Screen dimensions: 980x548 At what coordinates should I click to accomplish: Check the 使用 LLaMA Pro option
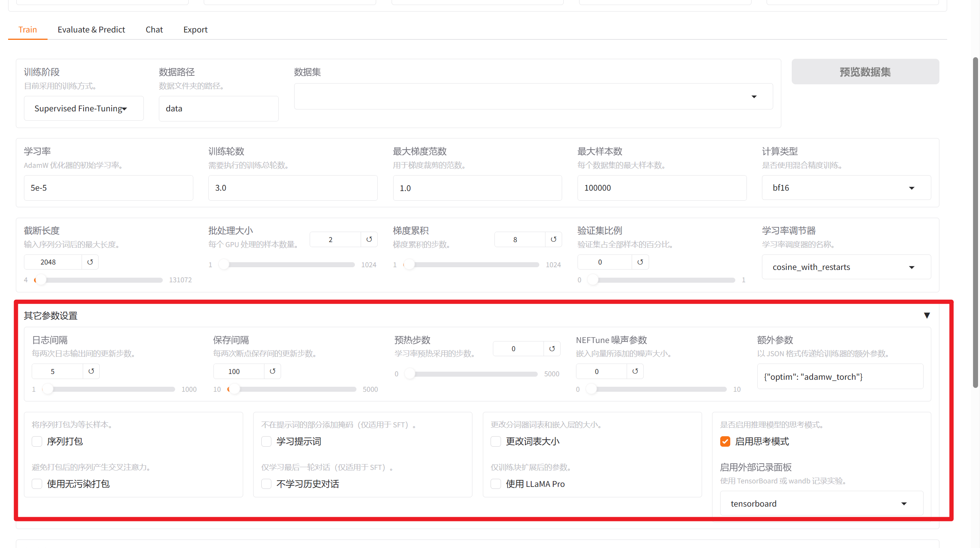tap(496, 483)
